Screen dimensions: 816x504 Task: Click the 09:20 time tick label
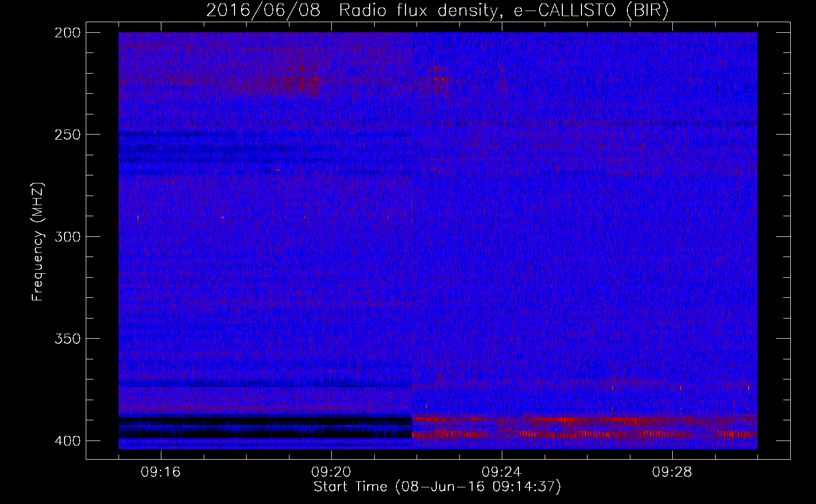pos(331,472)
